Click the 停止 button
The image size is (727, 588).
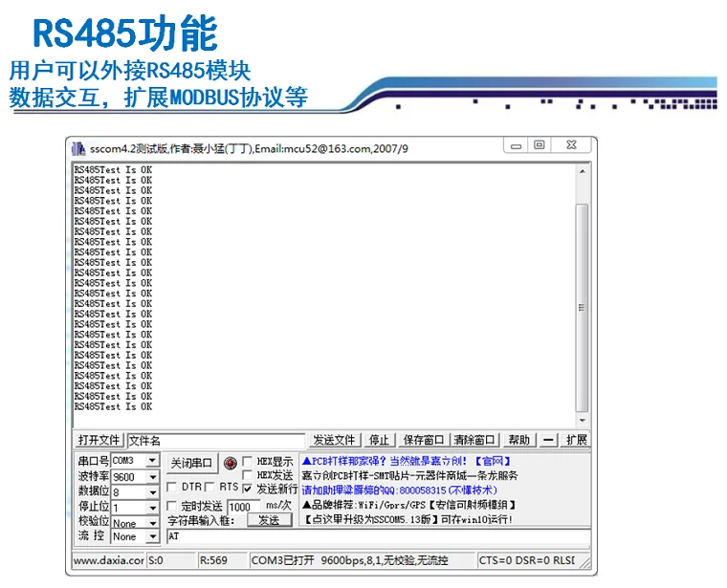click(x=379, y=440)
